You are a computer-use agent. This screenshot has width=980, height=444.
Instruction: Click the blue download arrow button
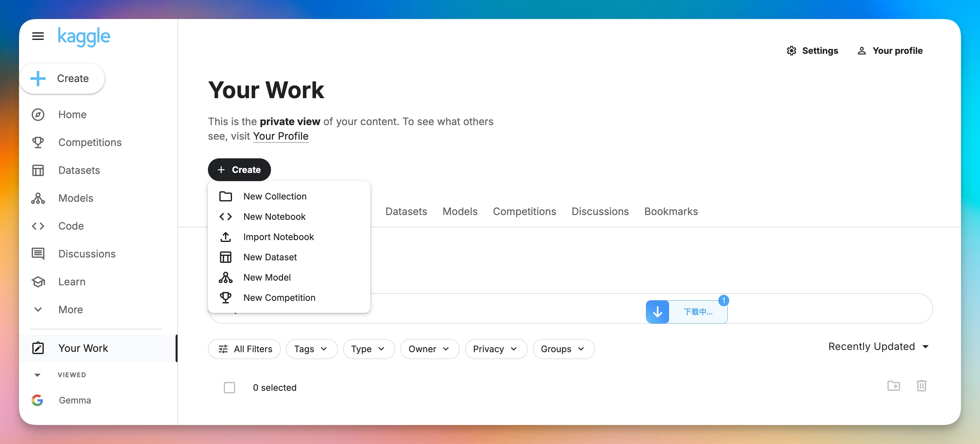(x=657, y=312)
